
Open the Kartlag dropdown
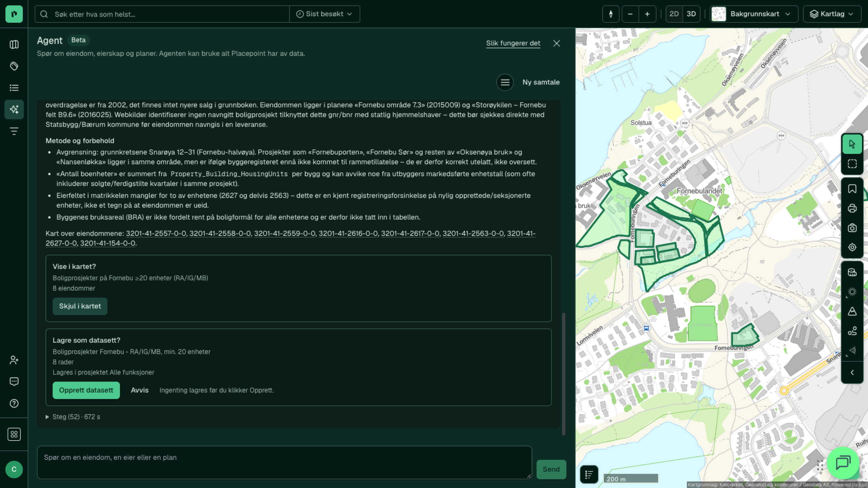point(832,14)
